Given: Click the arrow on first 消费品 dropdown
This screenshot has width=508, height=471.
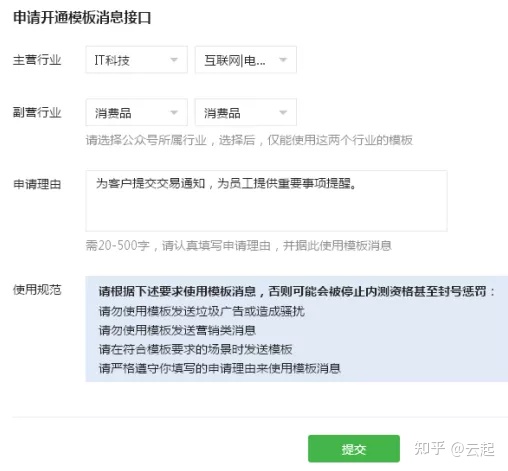Looking at the screenshot, I should [x=174, y=112].
